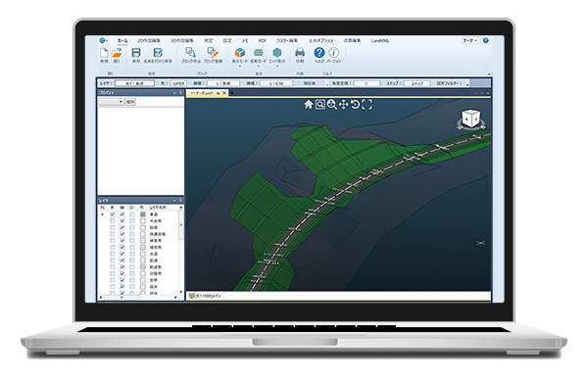Click the lavender color swatch in layer list
Viewport: 588px width, 378px height.
(142, 267)
